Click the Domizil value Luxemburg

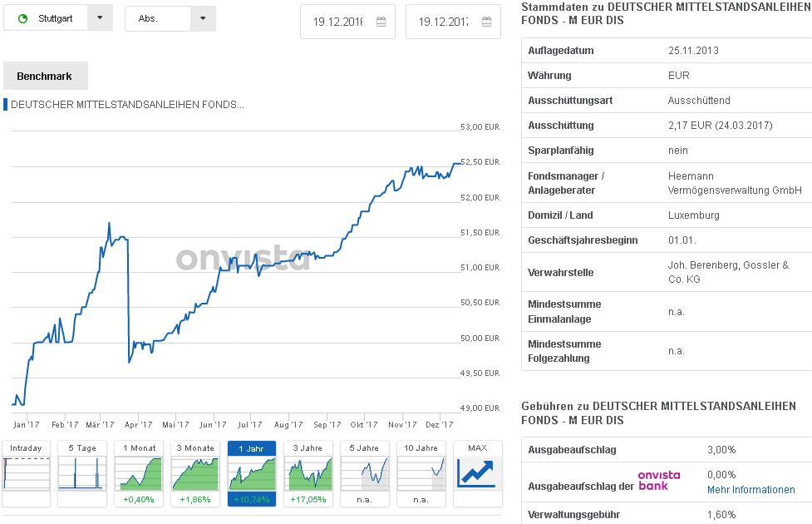click(x=693, y=215)
